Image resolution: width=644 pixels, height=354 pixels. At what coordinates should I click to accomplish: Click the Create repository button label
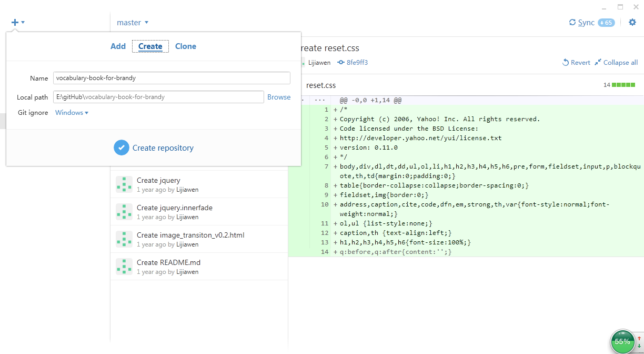tap(163, 148)
